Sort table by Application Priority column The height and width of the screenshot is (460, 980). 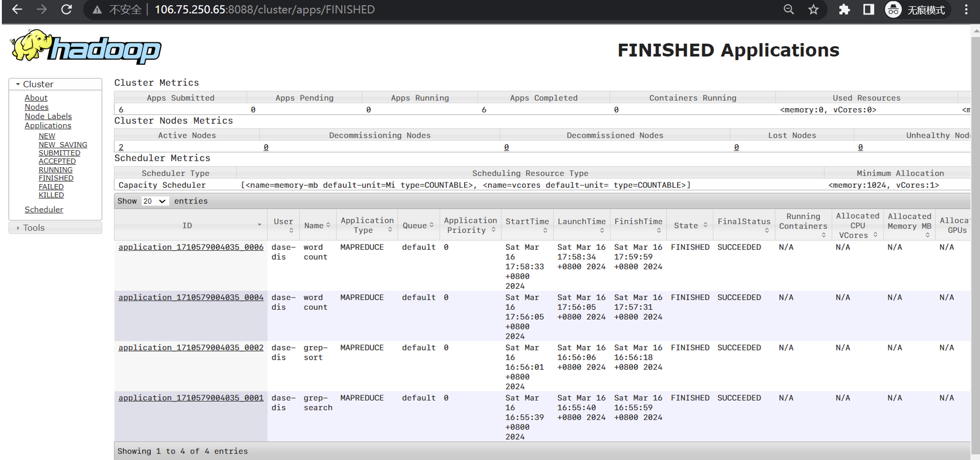pos(470,225)
